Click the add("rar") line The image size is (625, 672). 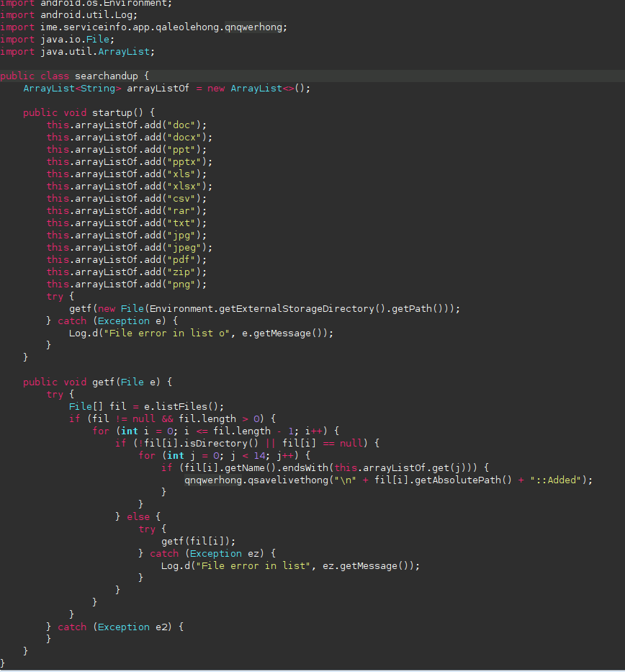[x=127, y=211]
